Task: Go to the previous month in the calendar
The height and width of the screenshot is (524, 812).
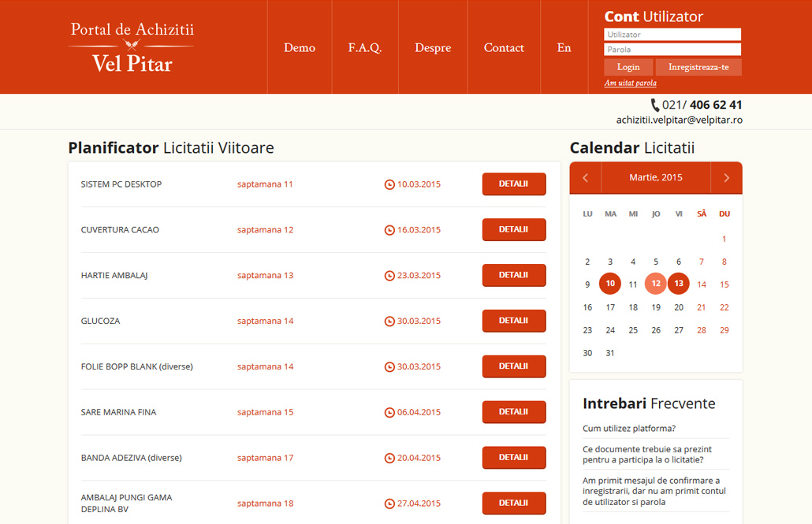Action: coord(585,177)
